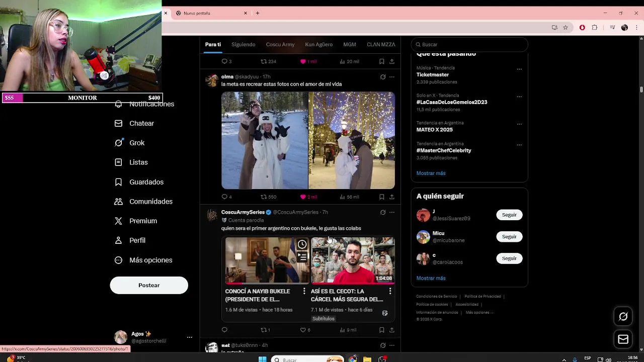
Task: Open account options next to Agos profile
Action: 189,337
